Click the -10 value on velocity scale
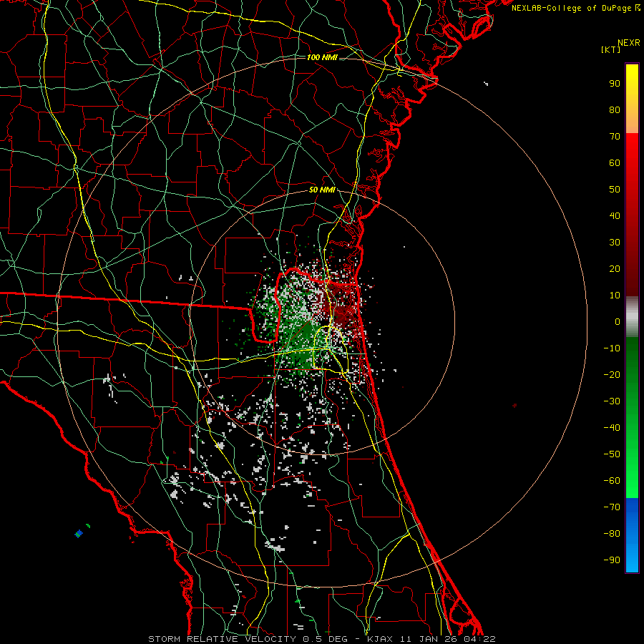 [612, 348]
